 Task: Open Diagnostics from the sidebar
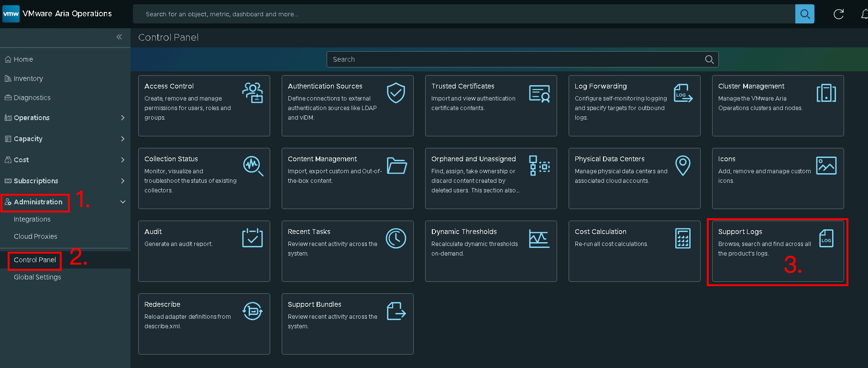click(32, 98)
